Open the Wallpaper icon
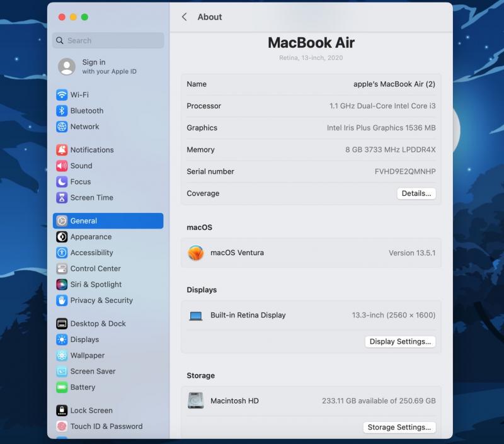The height and width of the screenshot is (444, 504). tap(62, 355)
